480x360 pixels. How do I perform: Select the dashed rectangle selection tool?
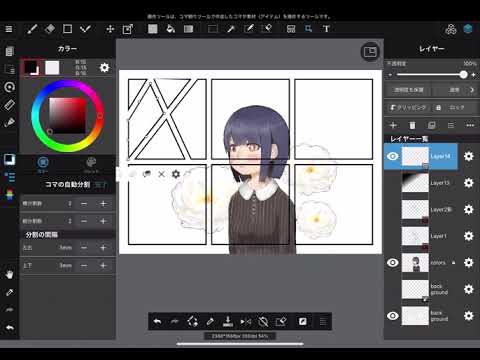(x=213, y=29)
